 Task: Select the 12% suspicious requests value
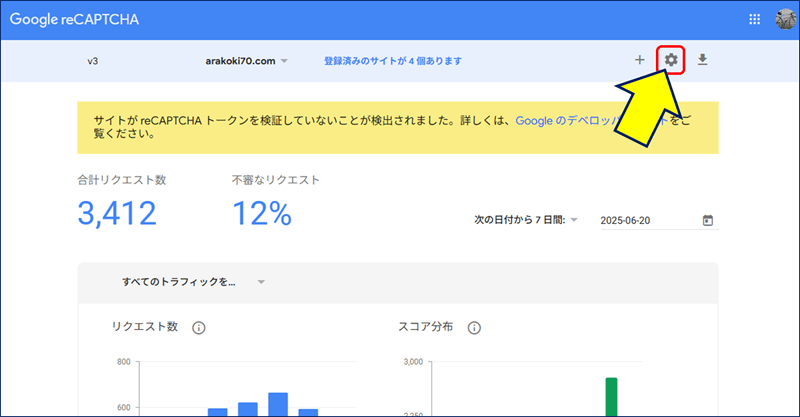[x=262, y=213]
